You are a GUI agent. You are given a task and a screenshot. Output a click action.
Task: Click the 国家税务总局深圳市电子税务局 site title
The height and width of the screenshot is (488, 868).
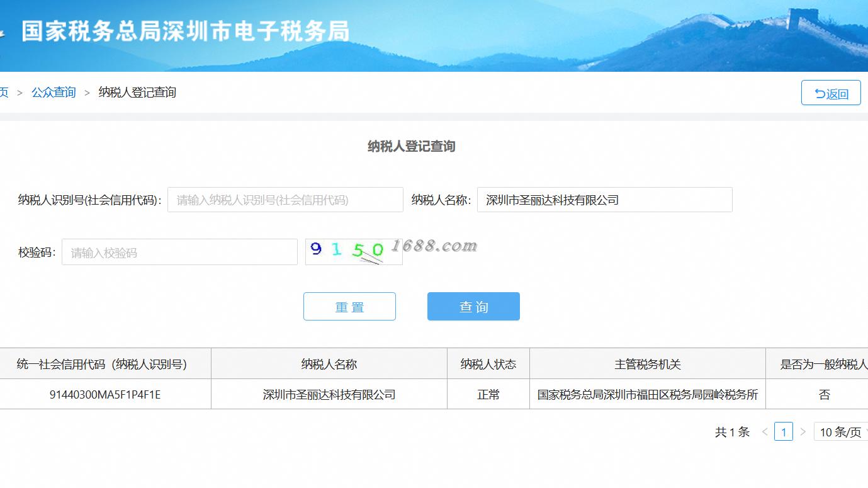186,31
